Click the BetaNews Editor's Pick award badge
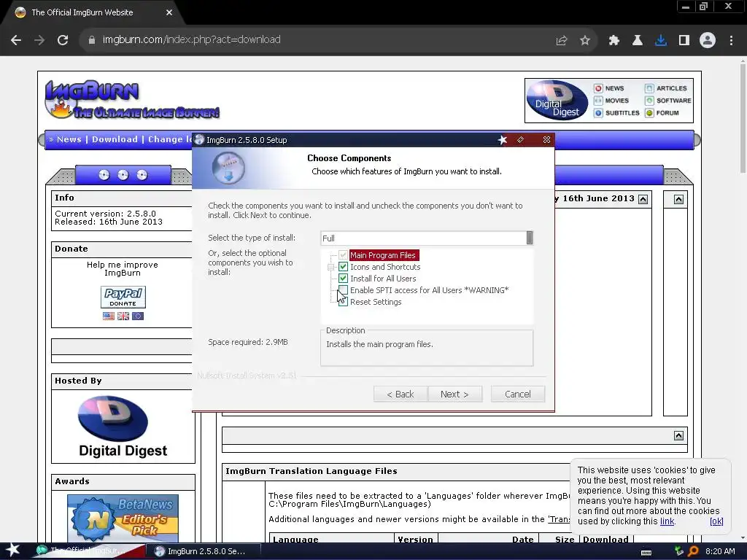Screen dimensions: 747x560 [123, 518]
